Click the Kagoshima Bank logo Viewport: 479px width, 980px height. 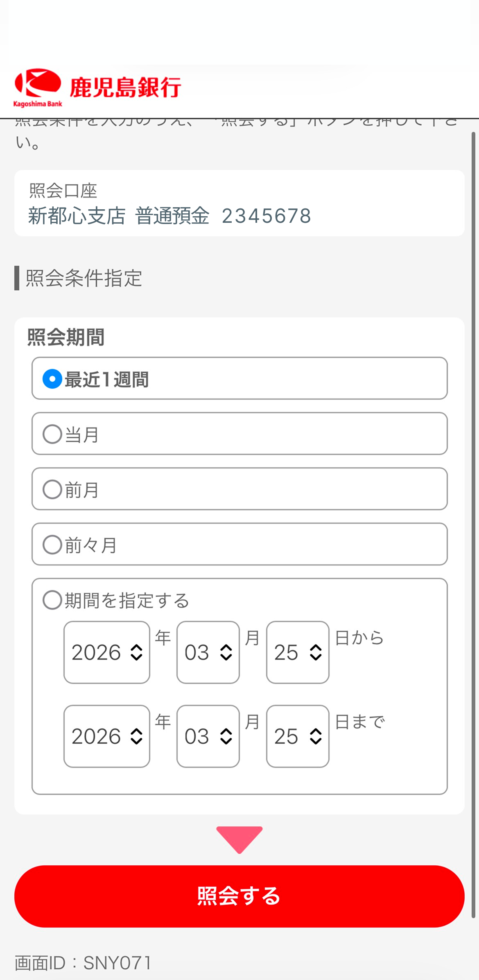coord(38,87)
